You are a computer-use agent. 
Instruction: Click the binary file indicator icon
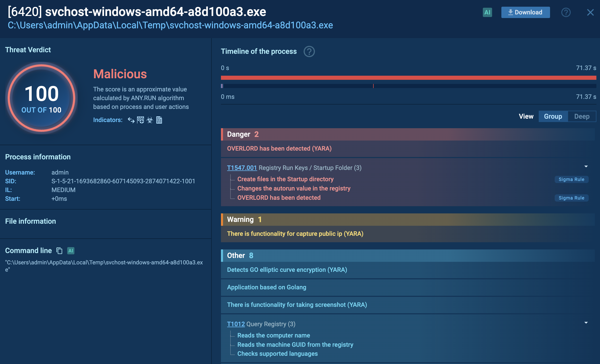(159, 120)
